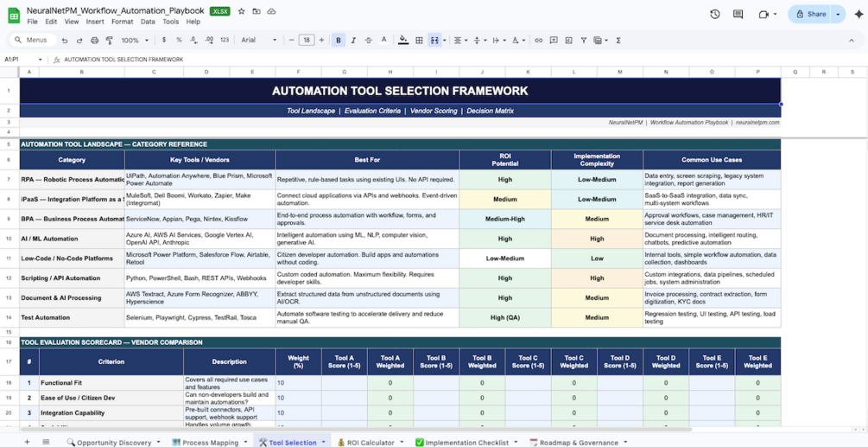Open the Arial font dropdown

pyautogui.click(x=258, y=41)
